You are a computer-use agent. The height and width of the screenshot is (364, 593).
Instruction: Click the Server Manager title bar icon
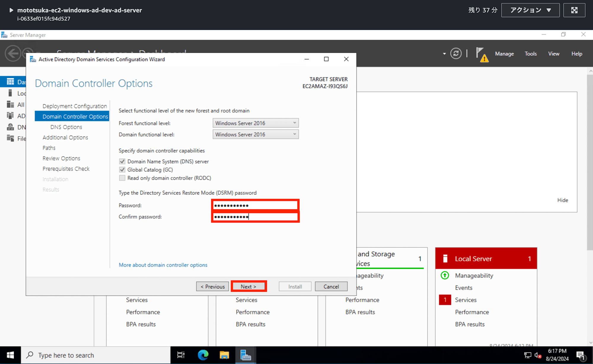tap(4, 35)
